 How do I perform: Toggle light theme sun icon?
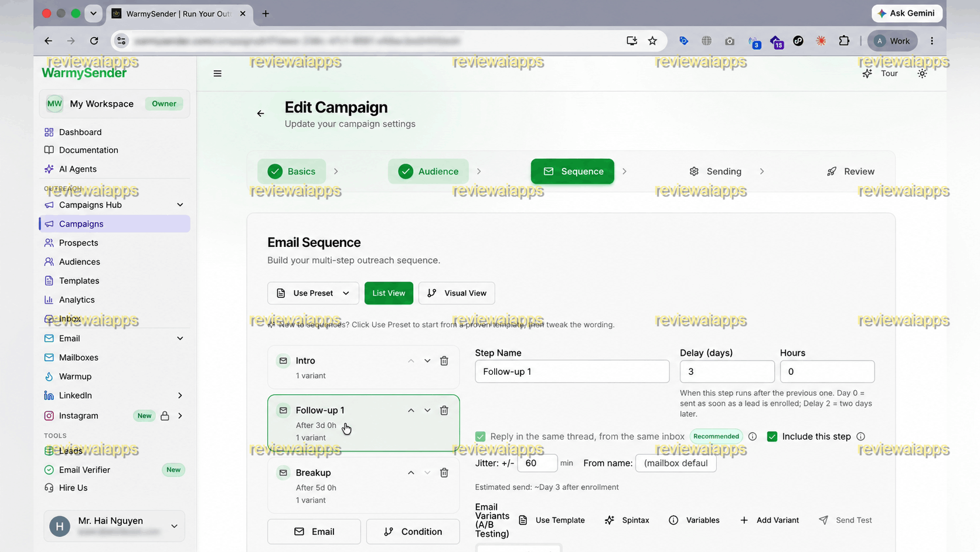922,73
